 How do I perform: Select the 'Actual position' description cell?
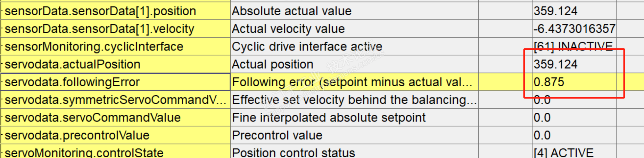(x=273, y=64)
